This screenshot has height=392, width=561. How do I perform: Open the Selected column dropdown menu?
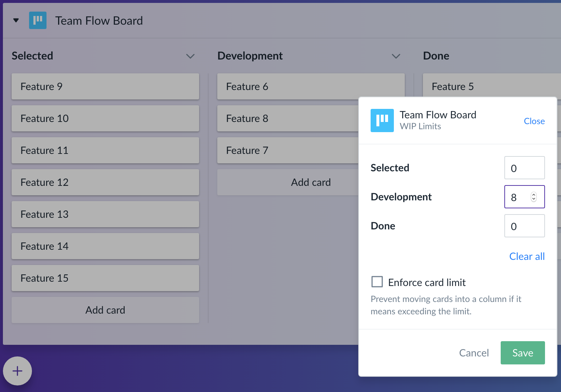click(190, 56)
